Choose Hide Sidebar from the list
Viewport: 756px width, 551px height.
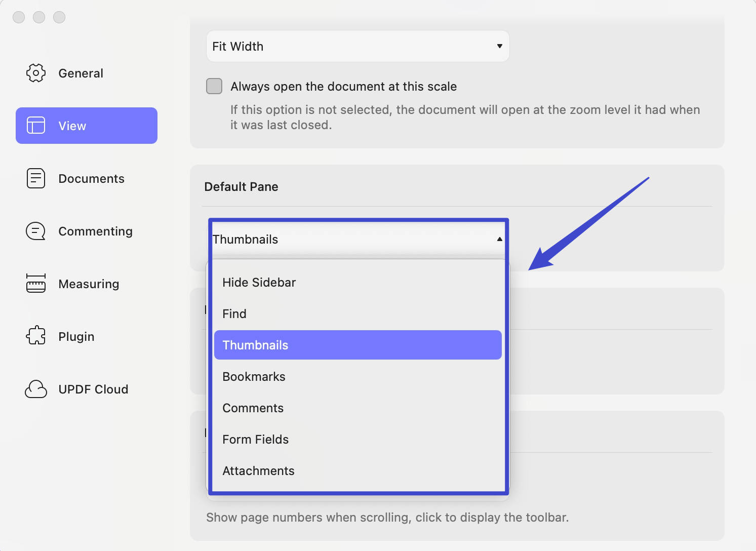(357, 282)
